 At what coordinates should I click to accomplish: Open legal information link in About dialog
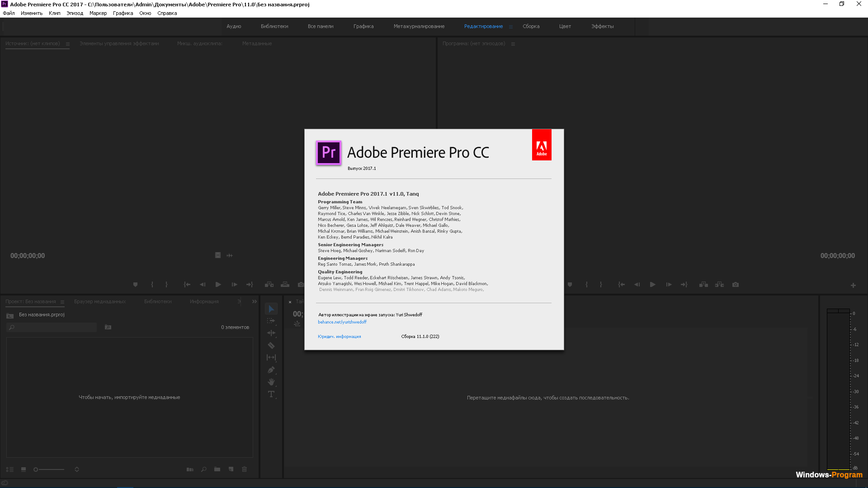point(340,337)
